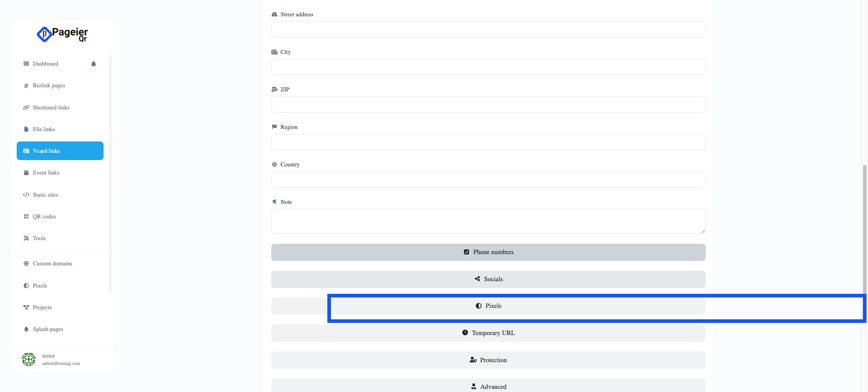Viewport: 868px width, 392px height.
Task: Expand the Protection section
Action: pos(488,360)
